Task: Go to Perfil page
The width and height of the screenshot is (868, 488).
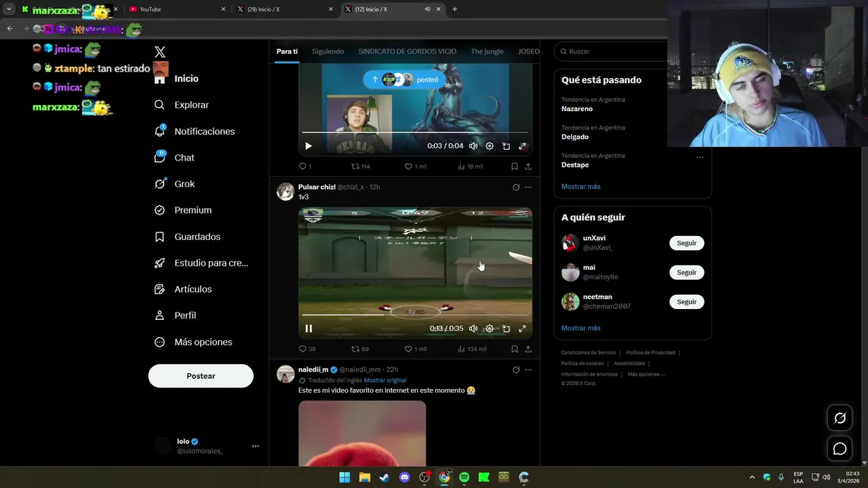Action: tap(176, 315)
